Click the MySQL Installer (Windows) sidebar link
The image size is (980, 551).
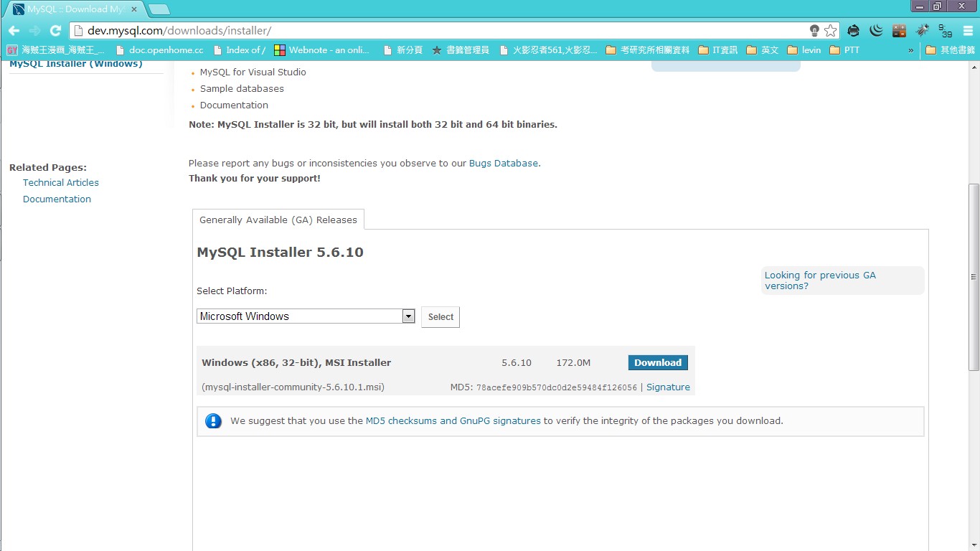[x=76, y=64]
